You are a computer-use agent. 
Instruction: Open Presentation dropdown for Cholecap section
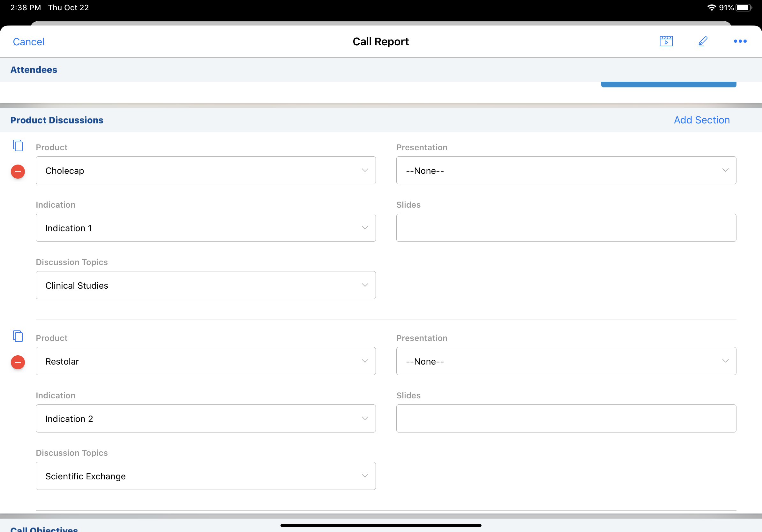point(566,171)
